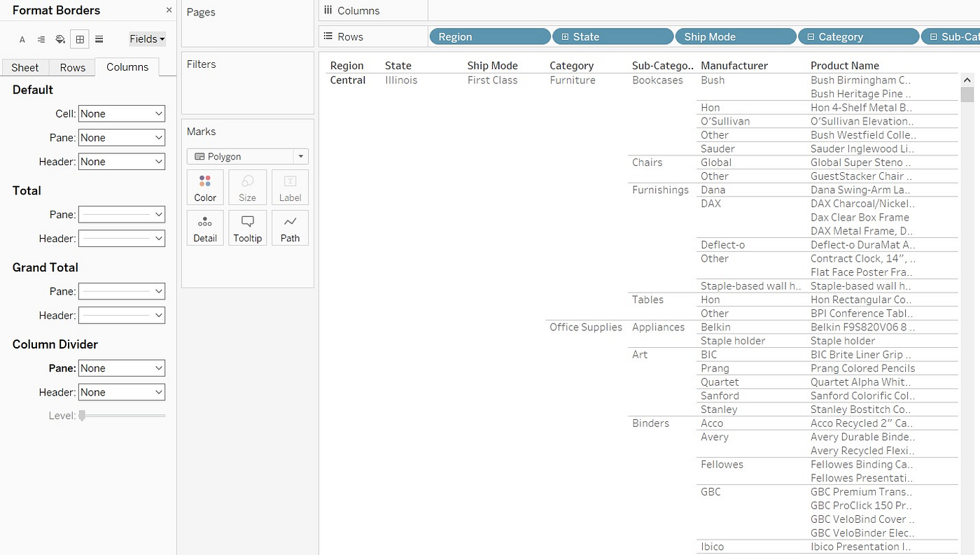Click the scrollbar up arrow
The width and height of the screenshot is (980, 555).
(x=967, y=79)
